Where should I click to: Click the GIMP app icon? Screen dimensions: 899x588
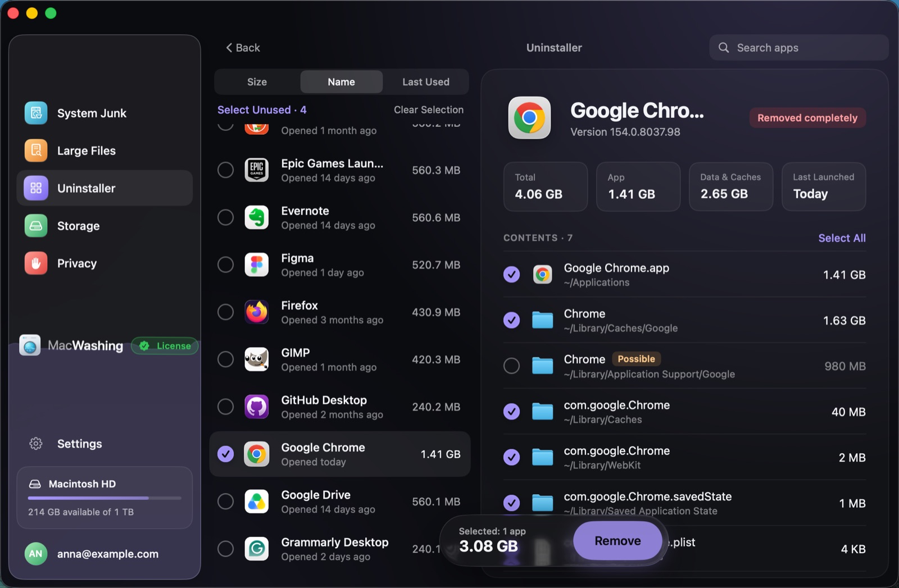tap(257, 359)
